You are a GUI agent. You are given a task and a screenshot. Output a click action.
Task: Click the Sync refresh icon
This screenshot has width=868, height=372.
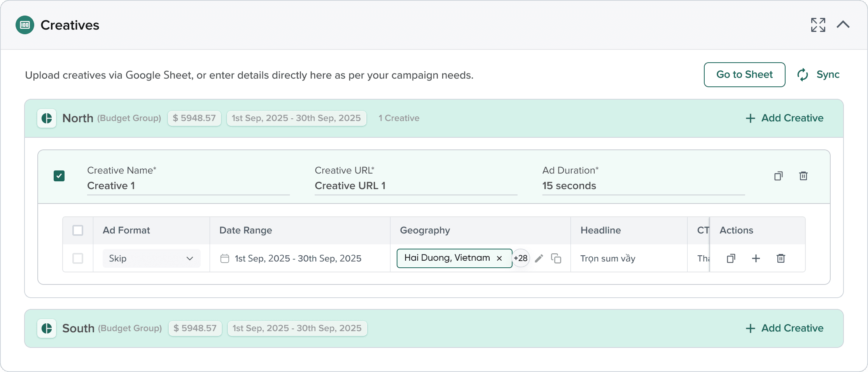pos(803,75)
